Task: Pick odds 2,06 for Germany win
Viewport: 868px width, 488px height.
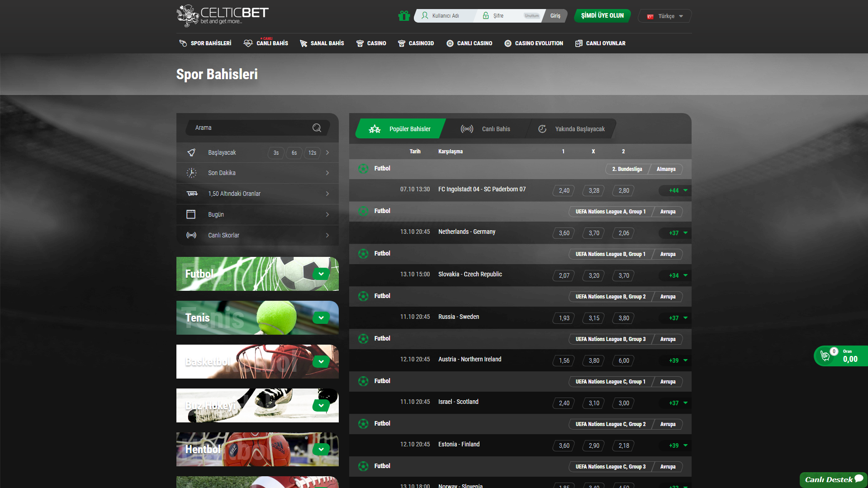Action: coord(623,233)
